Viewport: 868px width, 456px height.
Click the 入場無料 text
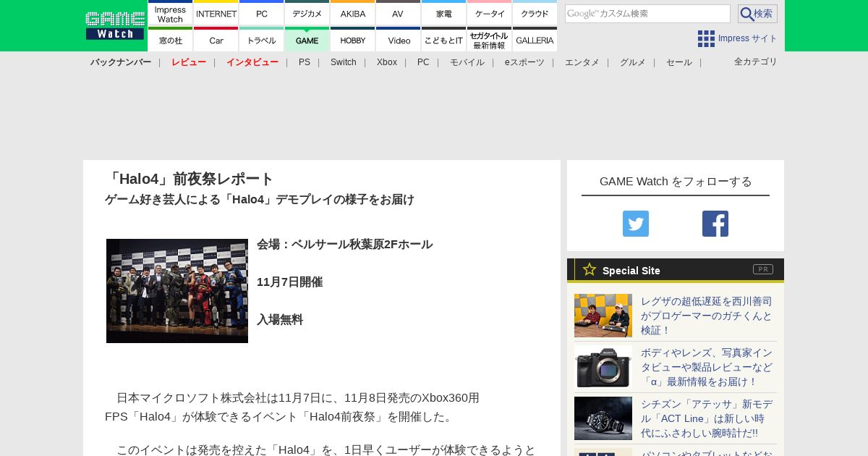tap(280, 320)
